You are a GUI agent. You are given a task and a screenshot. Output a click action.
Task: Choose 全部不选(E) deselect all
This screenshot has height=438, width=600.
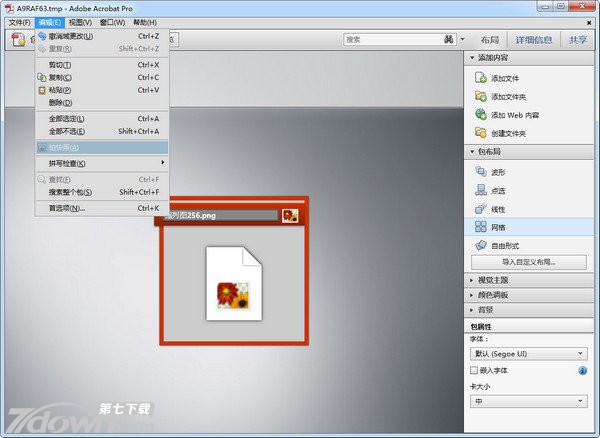(x=102, y=132)
